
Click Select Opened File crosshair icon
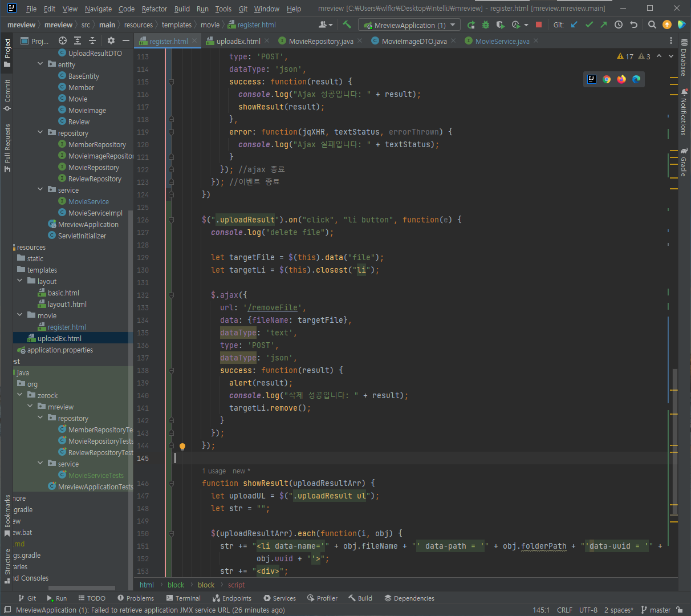[63, 40]
